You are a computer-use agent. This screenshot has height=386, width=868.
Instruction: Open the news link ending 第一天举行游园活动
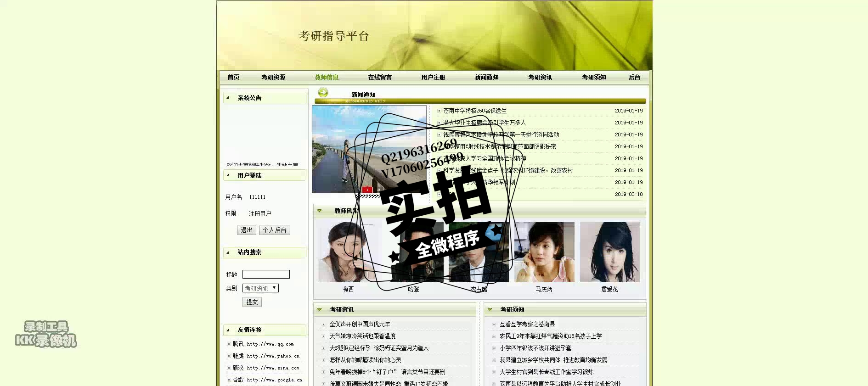[501, 134]
